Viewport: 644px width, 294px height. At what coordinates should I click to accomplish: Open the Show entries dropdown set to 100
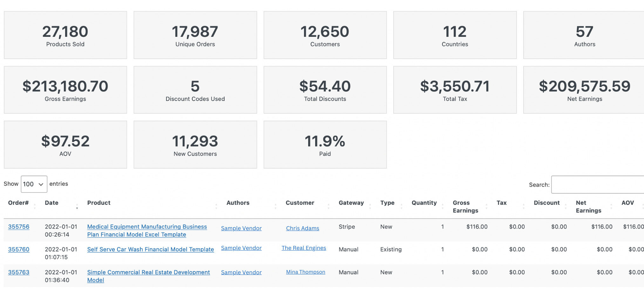point(34,184)
